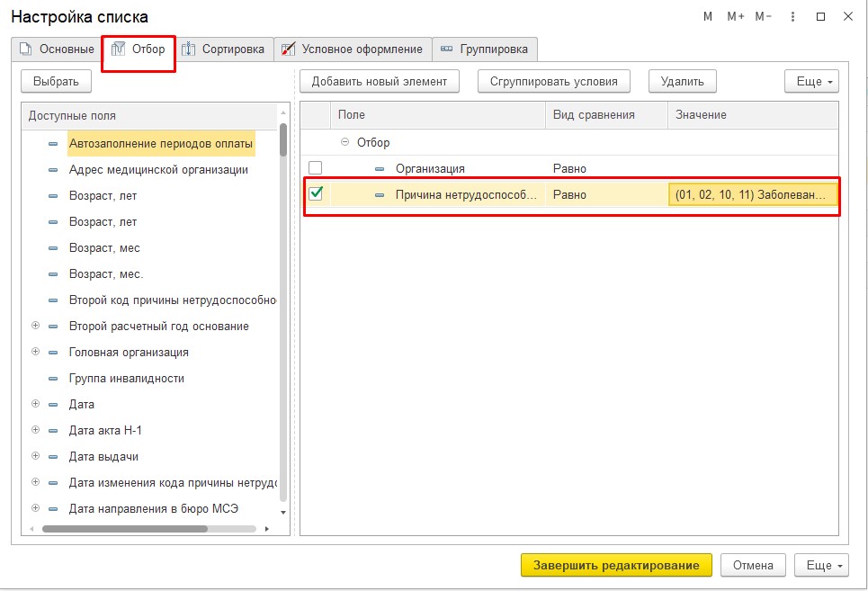868x591 pixels.
Task: Click icon beside Адрес медицинской организации
Action: [x=53, y=170]
